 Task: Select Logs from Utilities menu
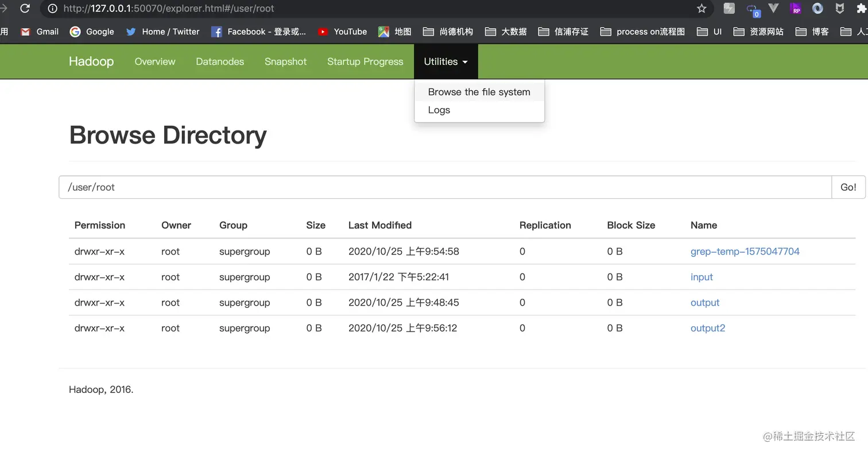(x=479, y=110)
